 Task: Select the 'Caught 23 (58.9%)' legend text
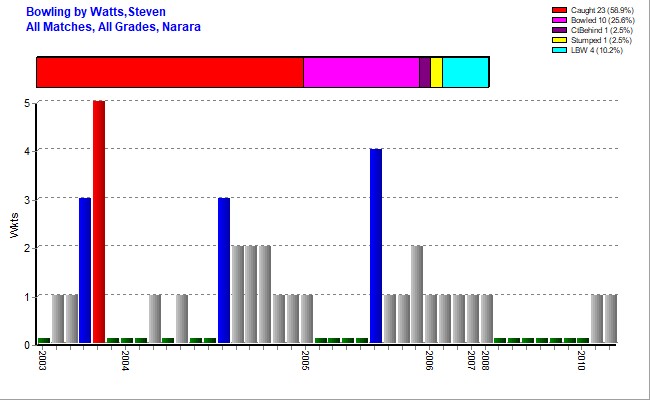[602, 10]
